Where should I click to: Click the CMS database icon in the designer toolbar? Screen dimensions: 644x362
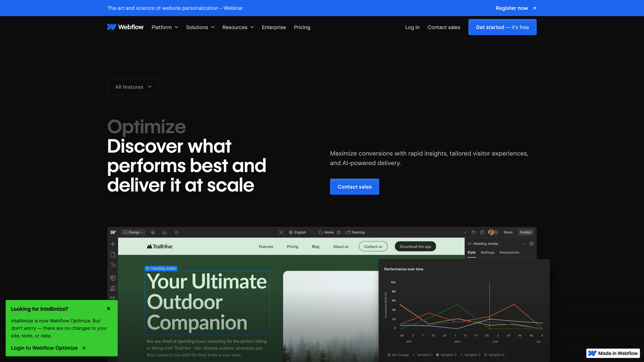point(153,232)
